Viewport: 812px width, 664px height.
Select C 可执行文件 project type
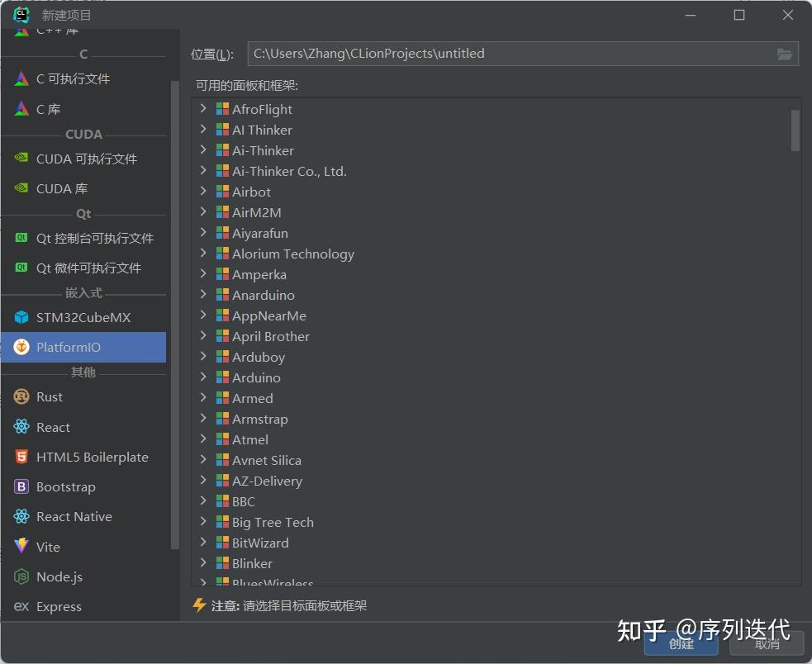pos(83,78)
